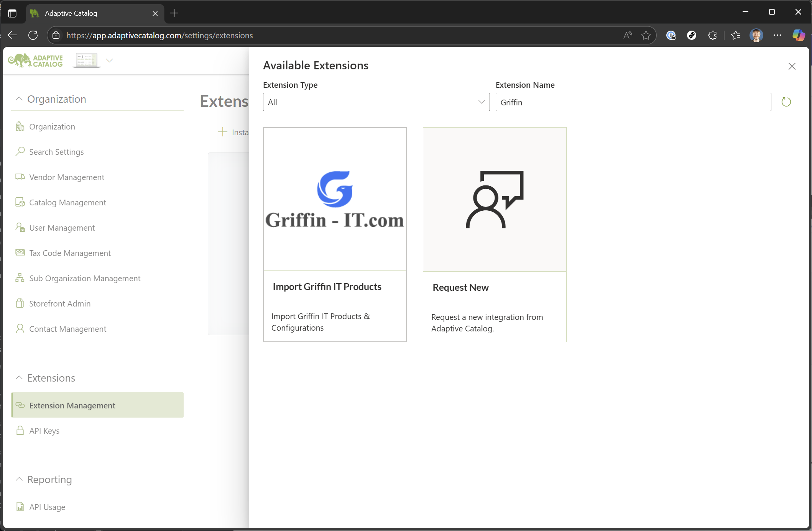
Task: Go to Storefront Admin
Action: coord(60,304)
